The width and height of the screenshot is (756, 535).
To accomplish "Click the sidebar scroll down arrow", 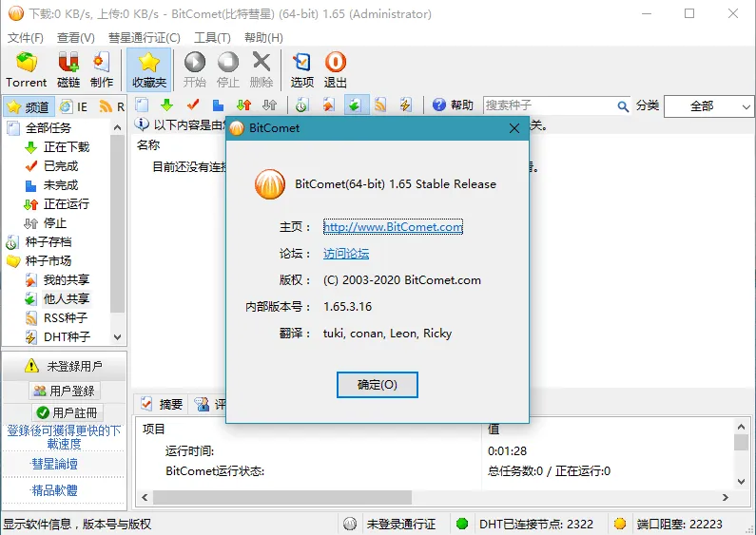I will [118, 336].
